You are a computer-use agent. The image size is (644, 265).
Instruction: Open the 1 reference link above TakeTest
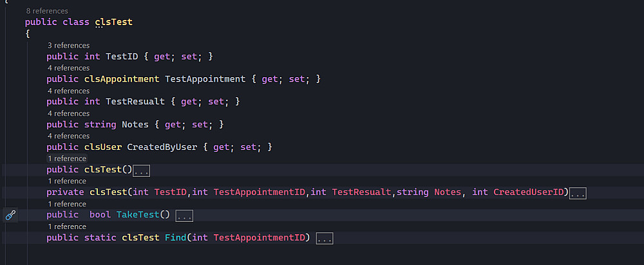click(x=66, y=204)
